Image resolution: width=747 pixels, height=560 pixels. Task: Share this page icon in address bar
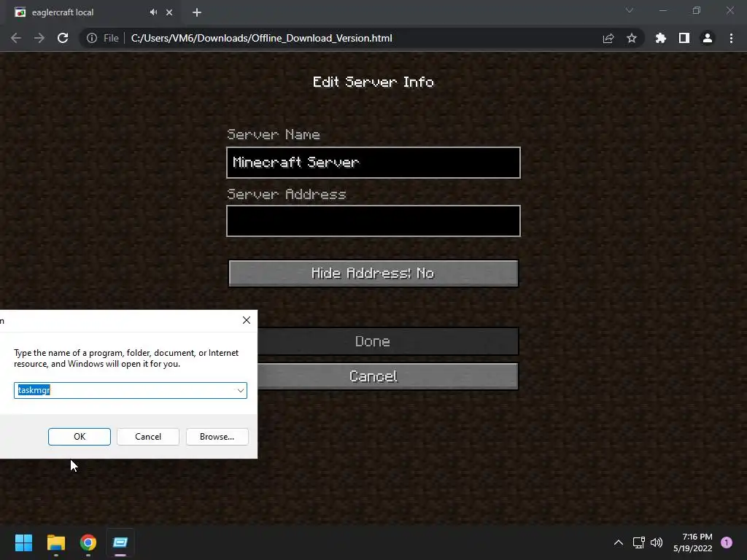click(608, 38)
